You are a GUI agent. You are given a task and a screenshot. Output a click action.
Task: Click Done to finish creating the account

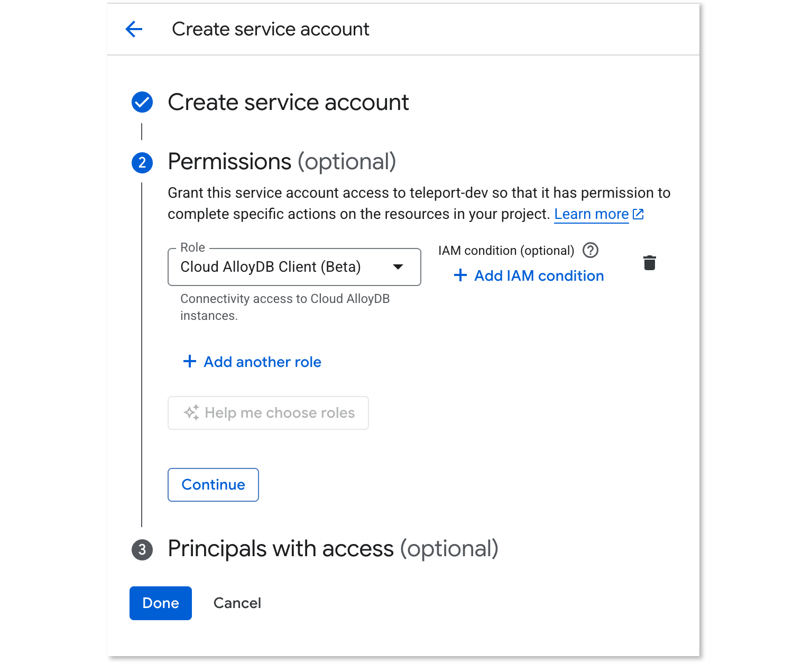[160, 603]
